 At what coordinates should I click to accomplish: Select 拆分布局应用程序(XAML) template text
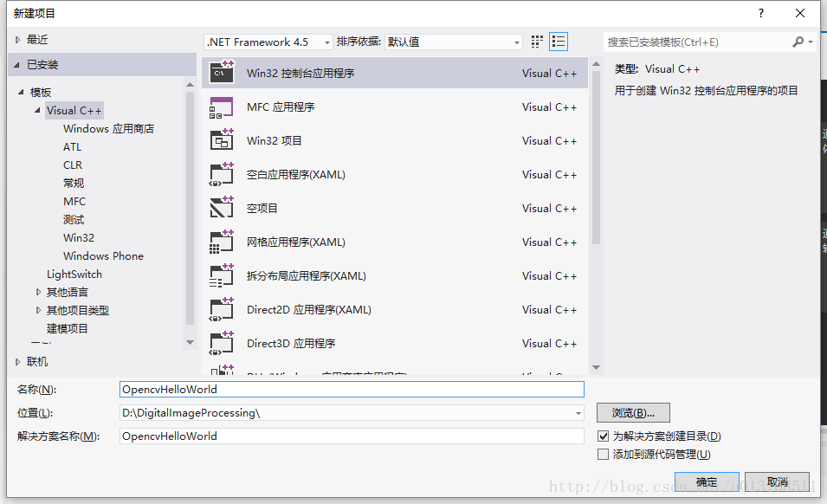[x=306, y=275]
